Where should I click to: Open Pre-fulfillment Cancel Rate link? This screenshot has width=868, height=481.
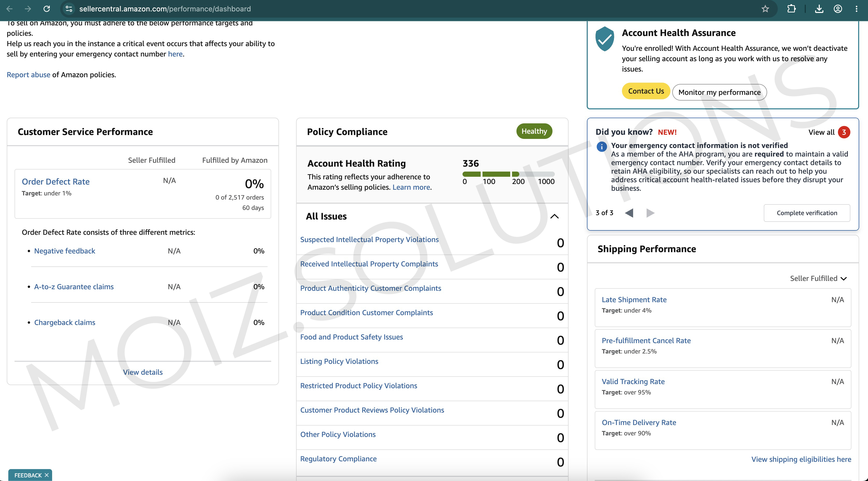[646, 341]
